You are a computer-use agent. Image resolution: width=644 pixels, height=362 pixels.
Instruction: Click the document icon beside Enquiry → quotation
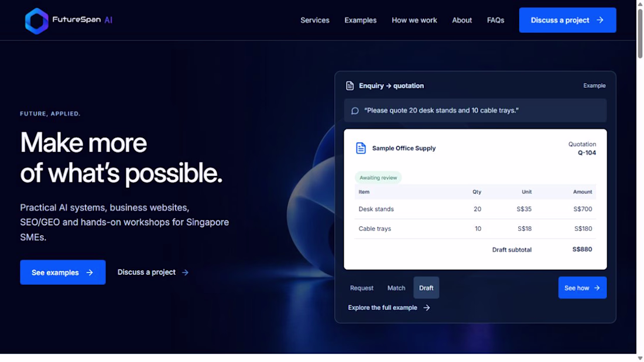(x=350, y=86)
